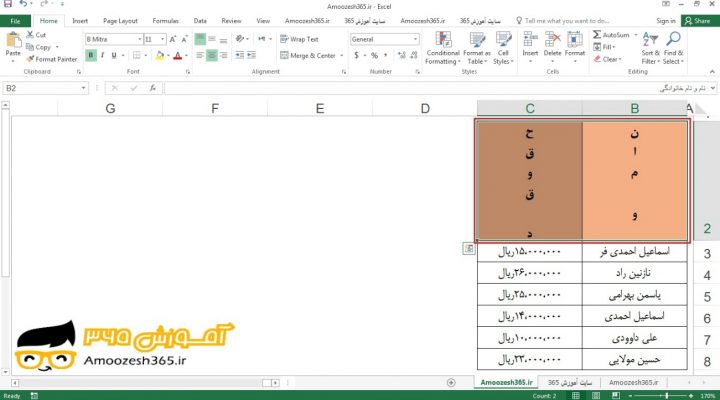
Task: Click the Insert cells icon
Action: coord(530,39)
